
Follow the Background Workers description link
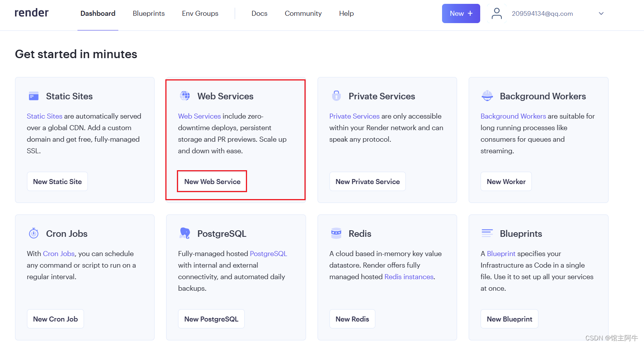click(x=513, y=116)
